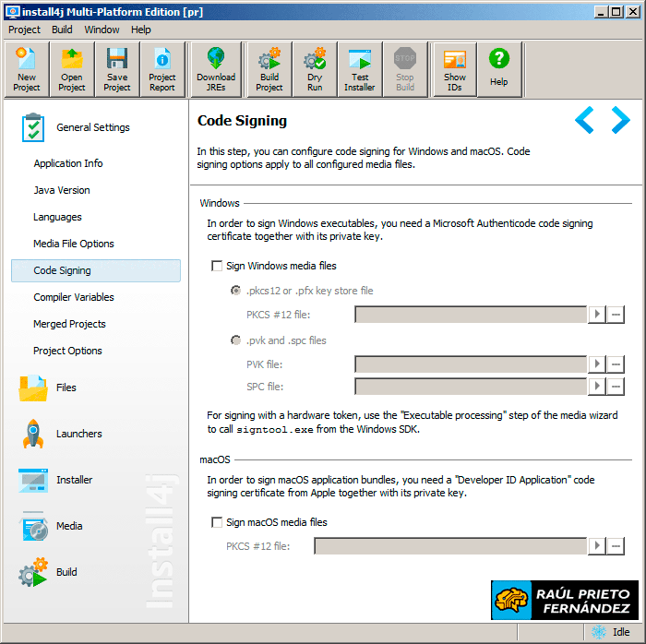Select Project Options in sidebar

tap(67, 351)
